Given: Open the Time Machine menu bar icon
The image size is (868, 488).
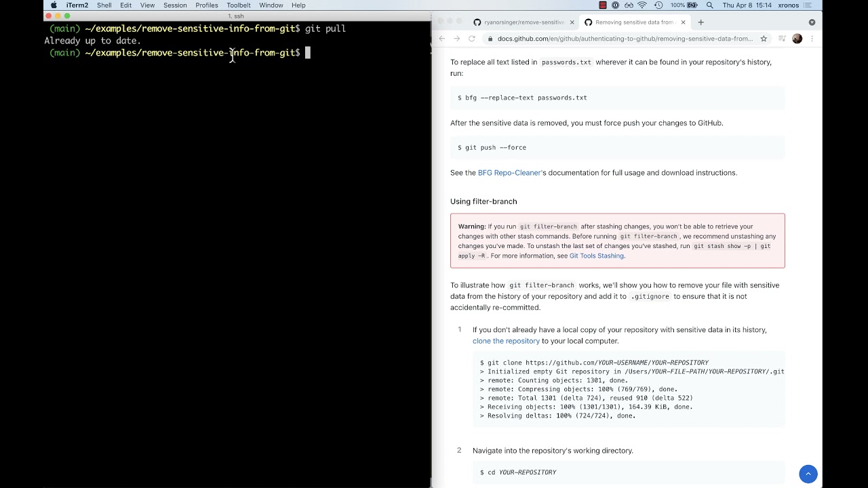Looking at the screenshot, I should click(658, 5).
